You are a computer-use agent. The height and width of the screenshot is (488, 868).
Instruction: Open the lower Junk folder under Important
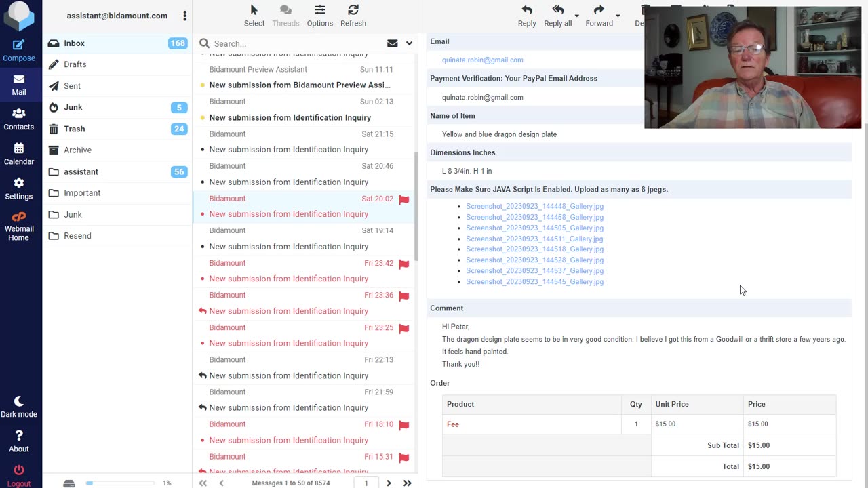117,214
